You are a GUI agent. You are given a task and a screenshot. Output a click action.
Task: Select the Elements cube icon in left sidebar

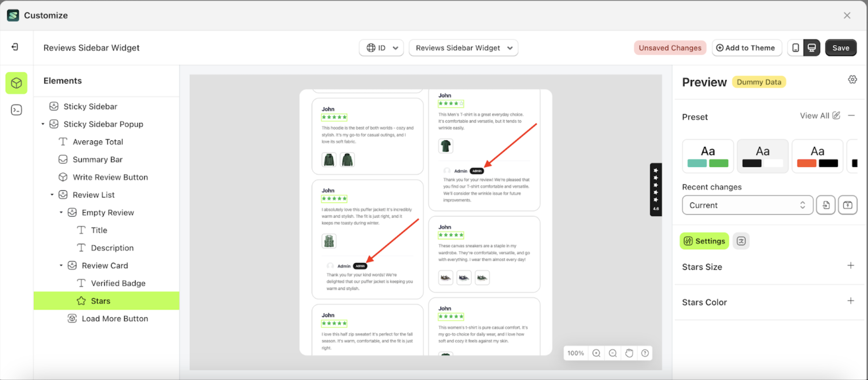click(16, 83)
